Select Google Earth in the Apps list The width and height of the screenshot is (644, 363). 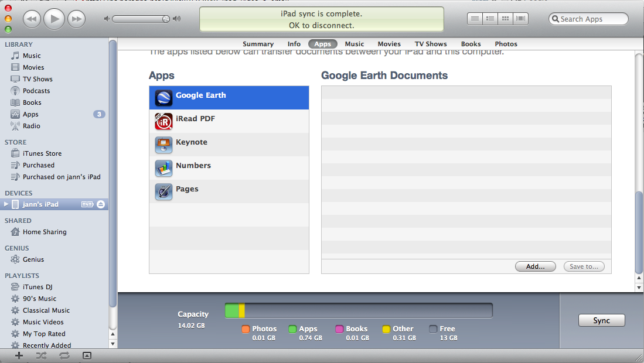229,98
